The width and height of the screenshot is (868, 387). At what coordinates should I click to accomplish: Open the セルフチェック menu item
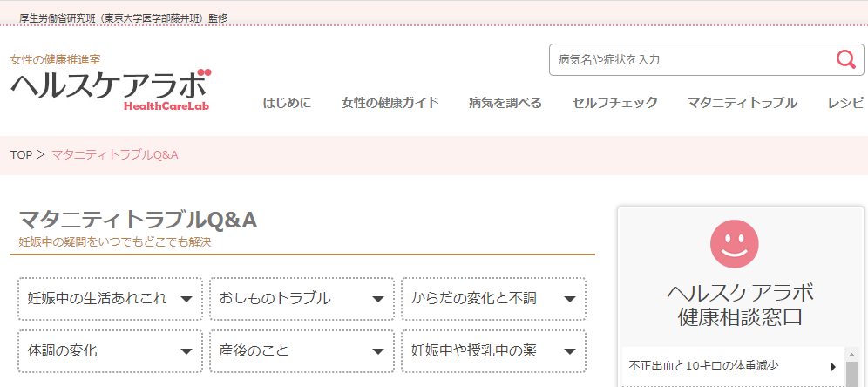coord(615,103)
